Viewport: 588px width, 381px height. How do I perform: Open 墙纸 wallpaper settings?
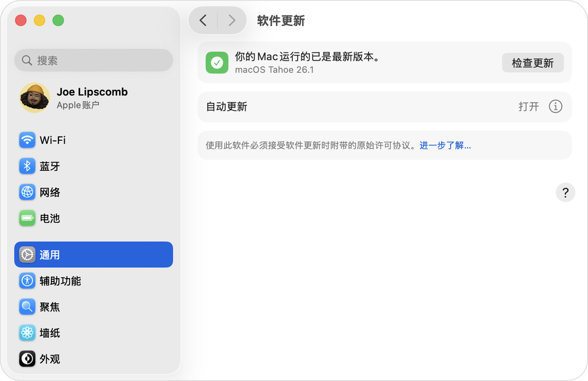[x=27, y=333]
